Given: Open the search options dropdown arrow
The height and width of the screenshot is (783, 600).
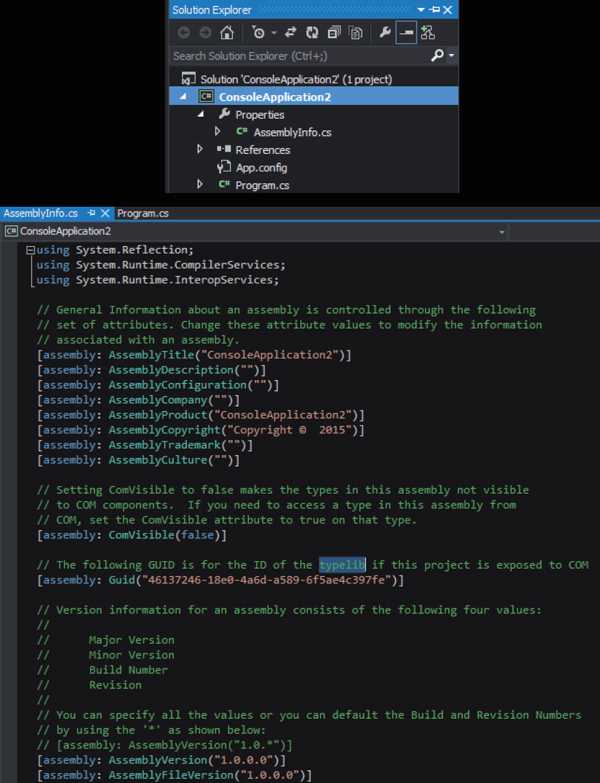Looking at the screenshot, I should [451, 55].
